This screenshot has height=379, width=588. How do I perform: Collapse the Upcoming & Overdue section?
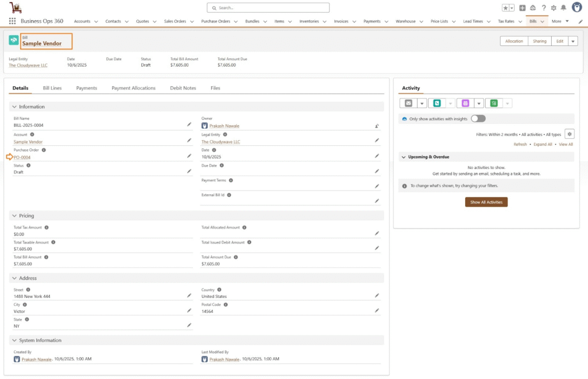(403, 157)
